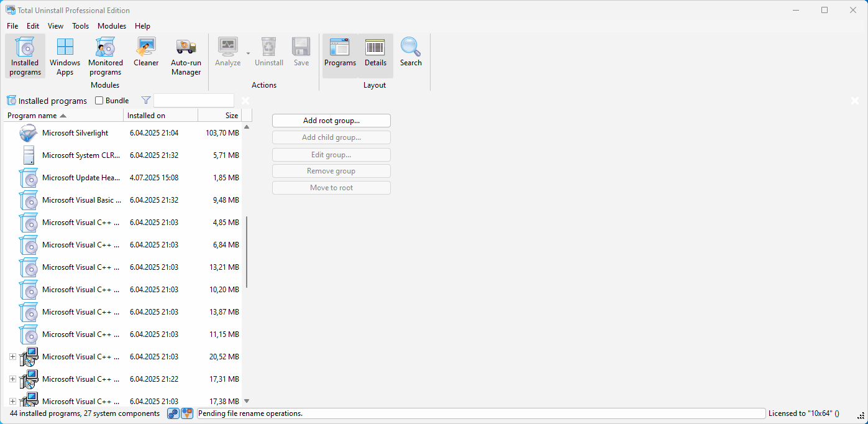This screenshot has width=868, height=424.
Task: Open the Windows Apps module
Action: tap(65, 55)
